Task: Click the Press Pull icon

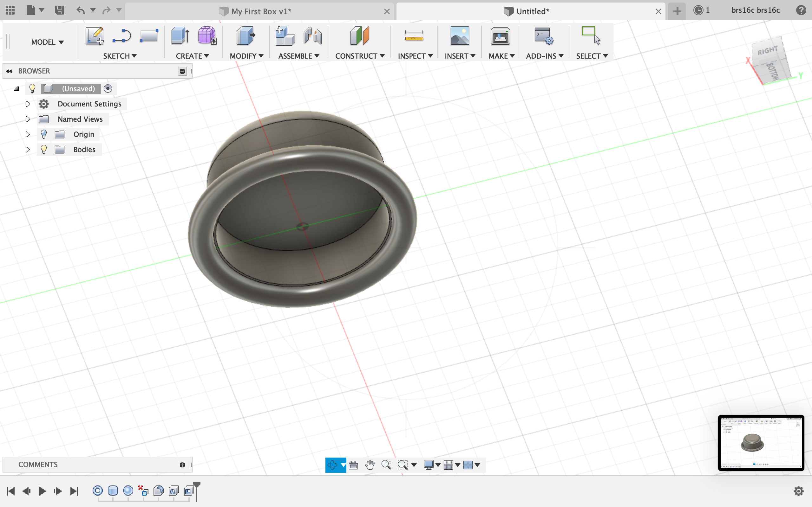Action: 246,35
